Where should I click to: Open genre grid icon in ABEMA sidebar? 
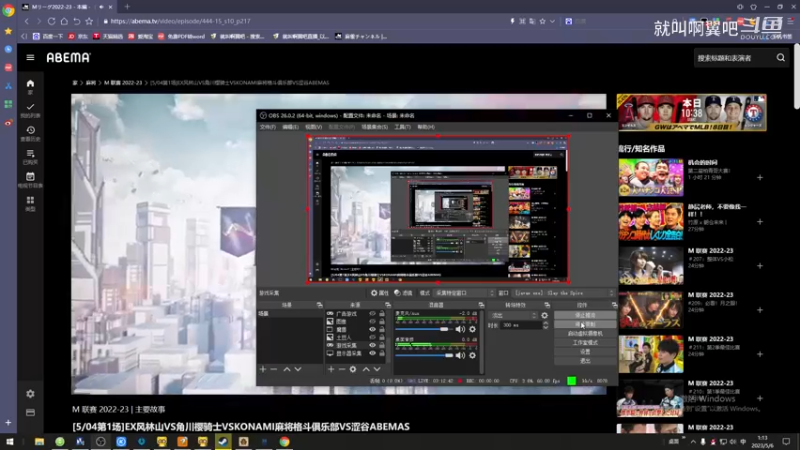pyautogui.click(x=30, y=201)
